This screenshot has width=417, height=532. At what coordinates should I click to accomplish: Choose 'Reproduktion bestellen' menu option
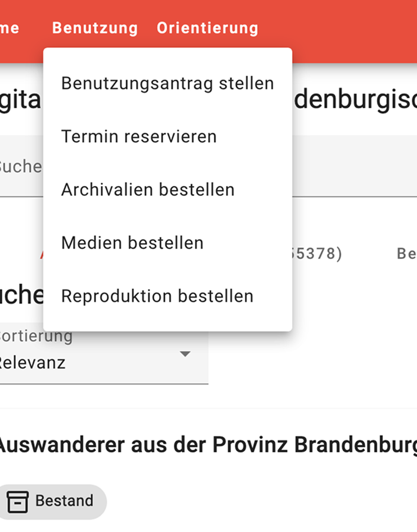(x=157, y=295)
